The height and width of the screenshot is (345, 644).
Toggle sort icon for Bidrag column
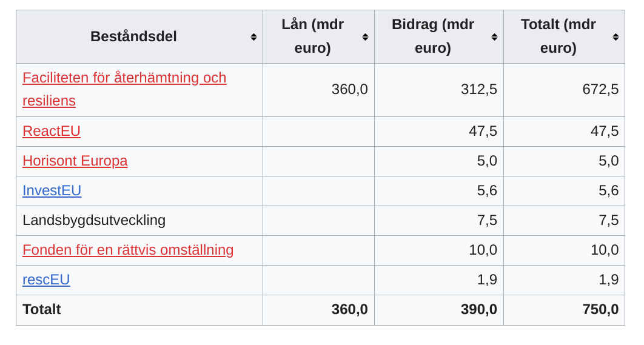494,37
